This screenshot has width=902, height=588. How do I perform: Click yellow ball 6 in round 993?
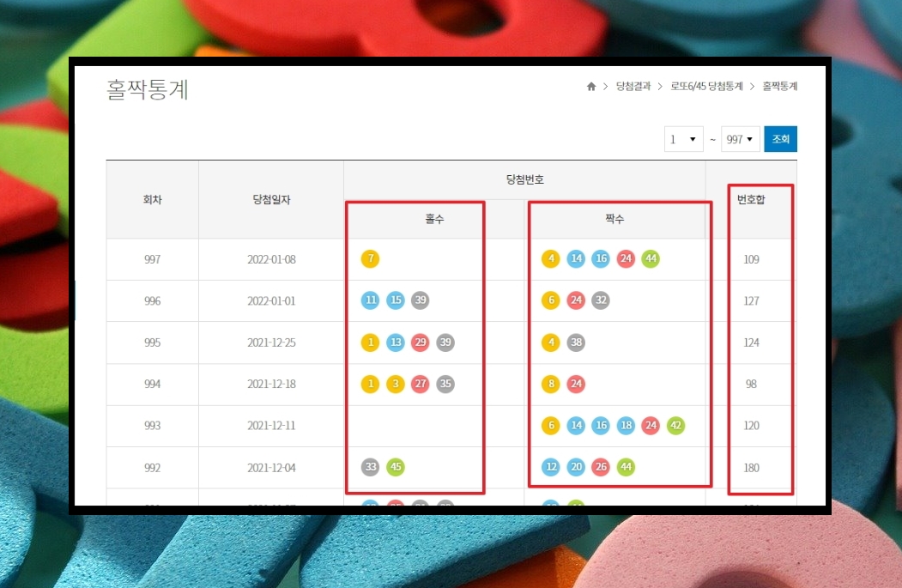[x=551, y=426]
